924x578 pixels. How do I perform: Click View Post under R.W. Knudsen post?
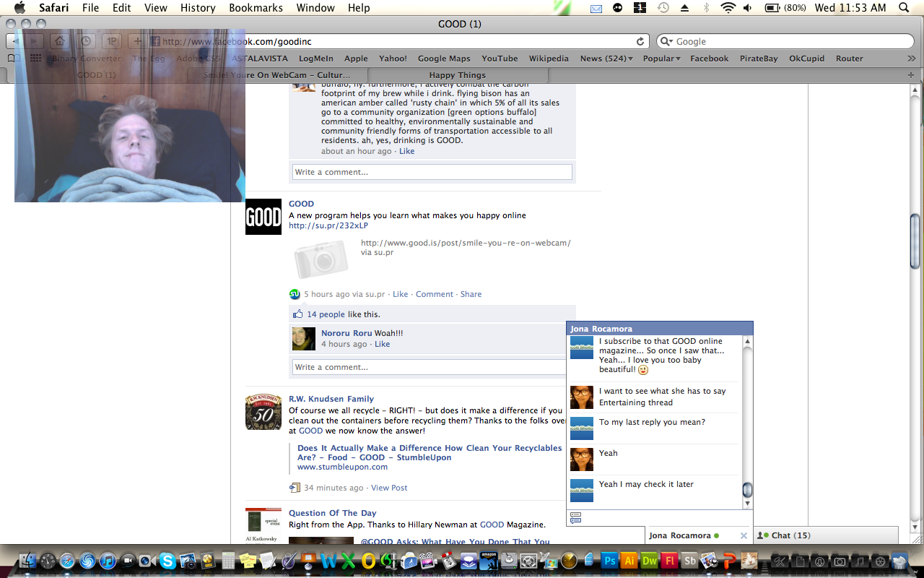point(389,488)
